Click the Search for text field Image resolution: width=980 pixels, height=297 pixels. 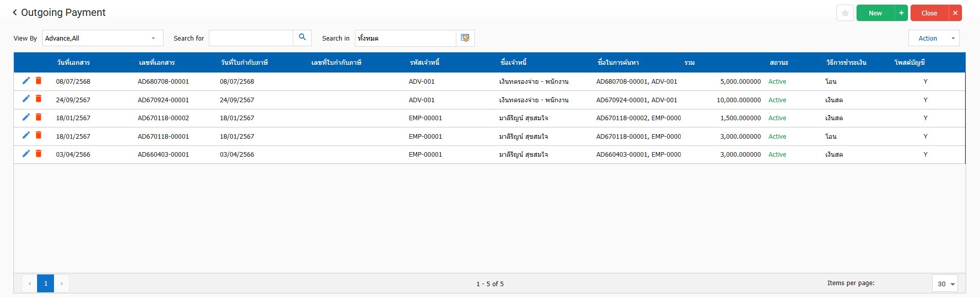point(251,38)
